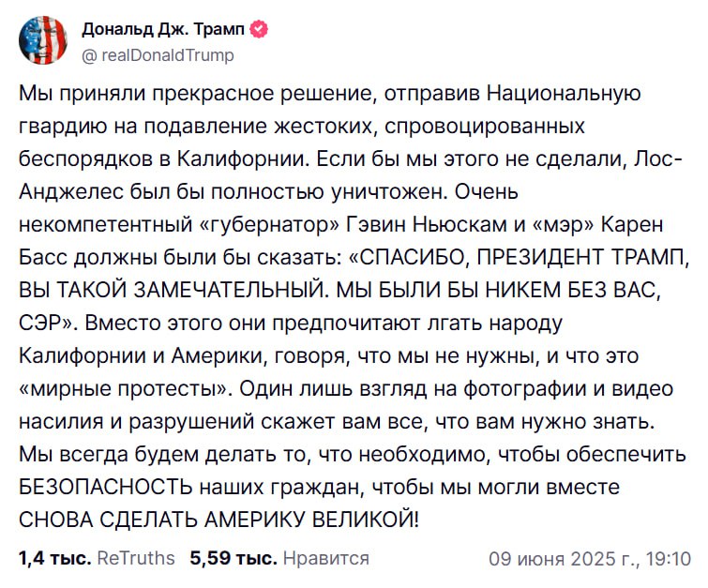Open the Дональд Дж. Трамп profile name
708x588 pixels.
click(162, 30)
